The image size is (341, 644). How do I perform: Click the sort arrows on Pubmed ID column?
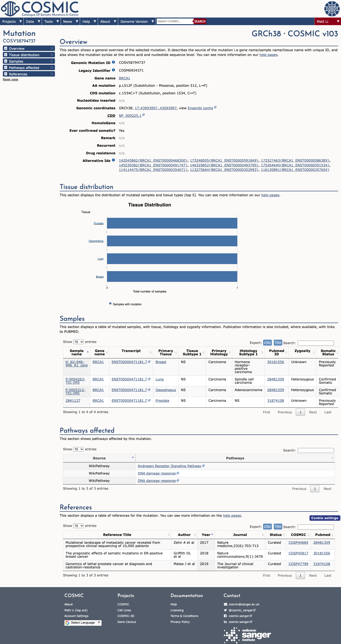[286, 352]
